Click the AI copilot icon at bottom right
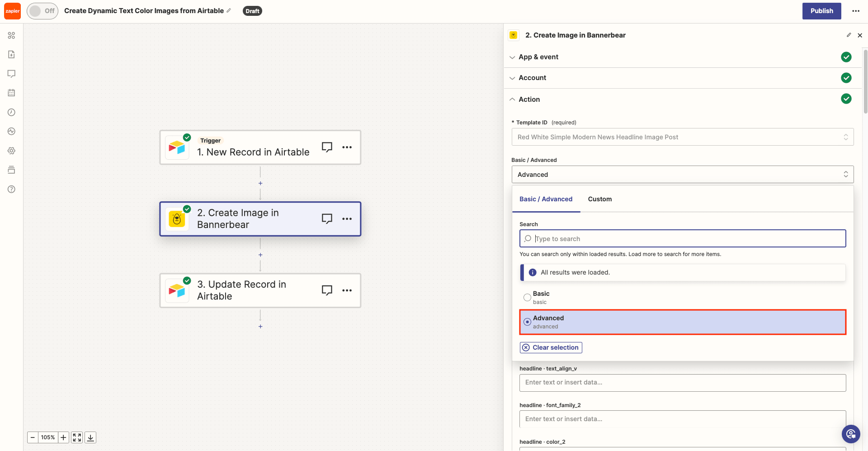This screenshot has width=868, height=451. pyautogui.click(x=851, y=434)
